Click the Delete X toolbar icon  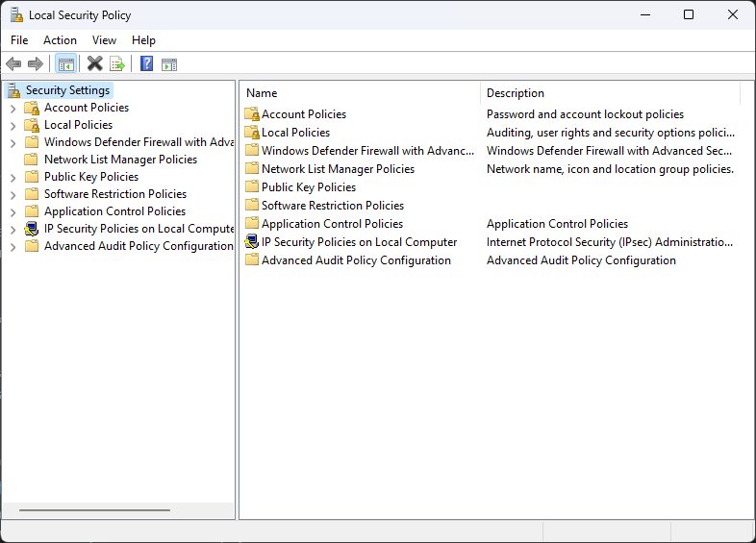pos(94,64)
